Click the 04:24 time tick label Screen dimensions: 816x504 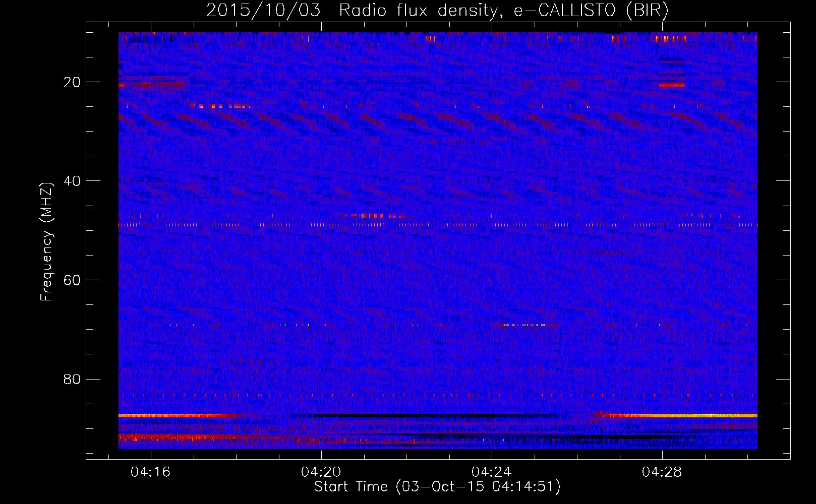pos(492,472)
